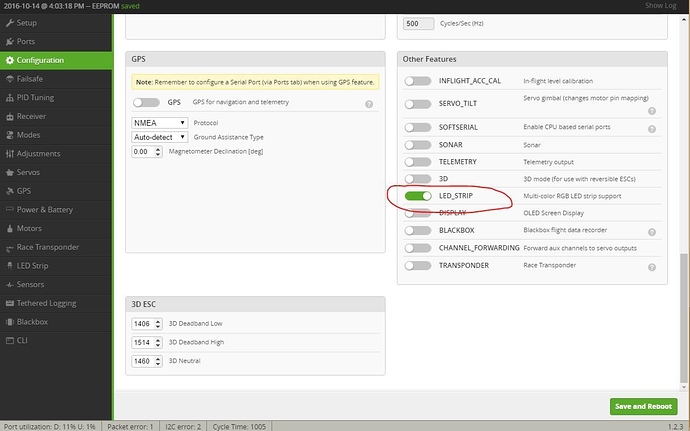Open the LED Strip tab

click(56, 266)
